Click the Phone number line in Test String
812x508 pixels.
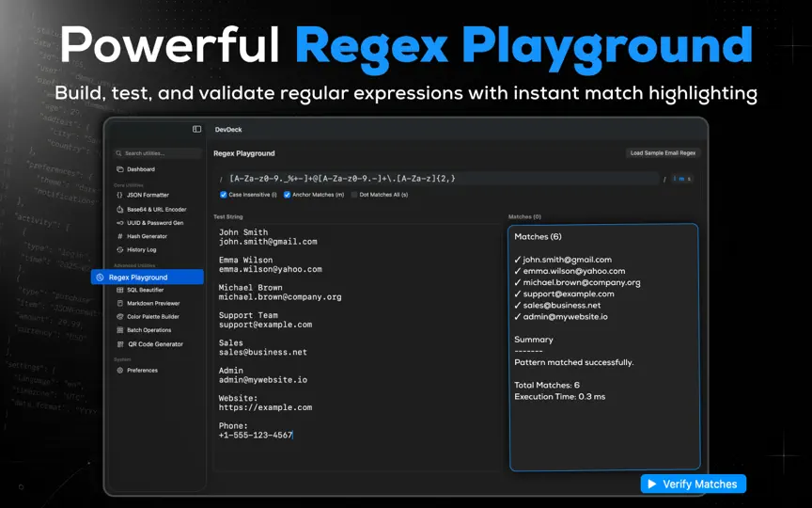click(x=256, y=436)
